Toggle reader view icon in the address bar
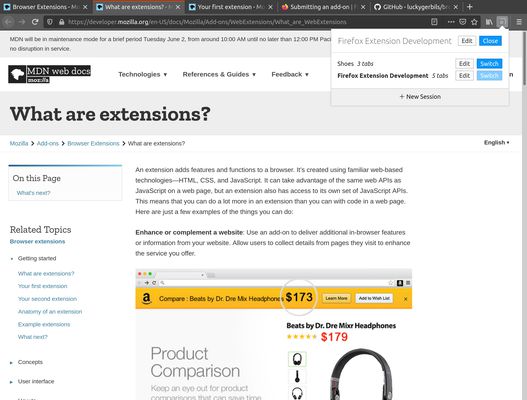The width and height of the screenshot is (527, 400). [x=434, y=22]
